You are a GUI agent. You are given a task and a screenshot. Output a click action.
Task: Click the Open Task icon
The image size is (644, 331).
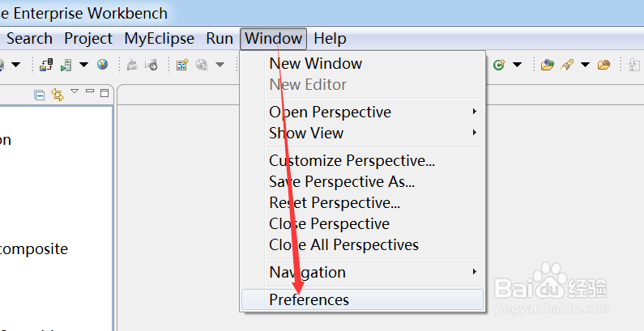point(603,65)
